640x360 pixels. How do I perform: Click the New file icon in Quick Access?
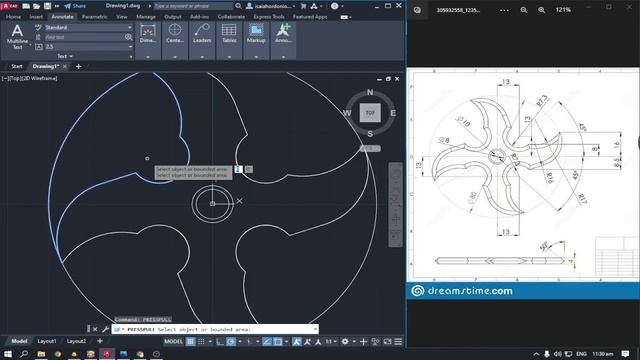26,6
